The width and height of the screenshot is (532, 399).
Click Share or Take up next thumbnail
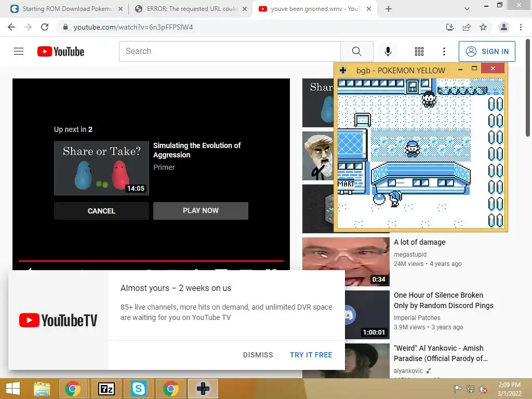pos(101,168)
